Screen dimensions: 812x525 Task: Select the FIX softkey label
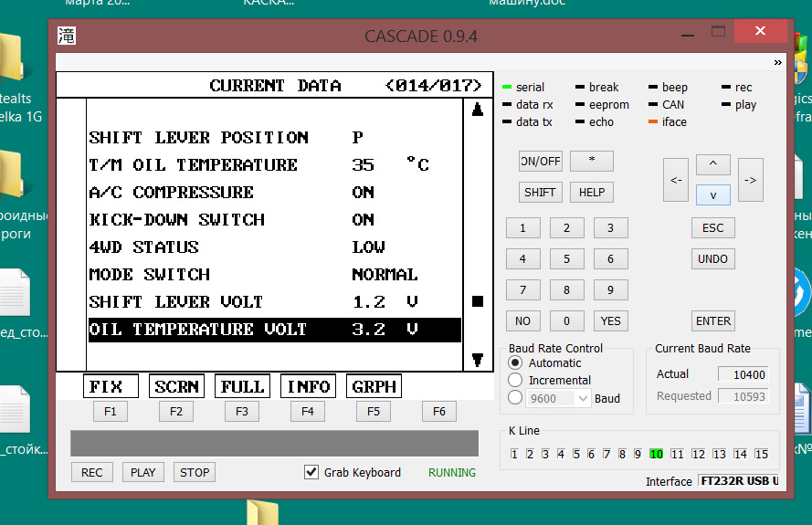111,386
